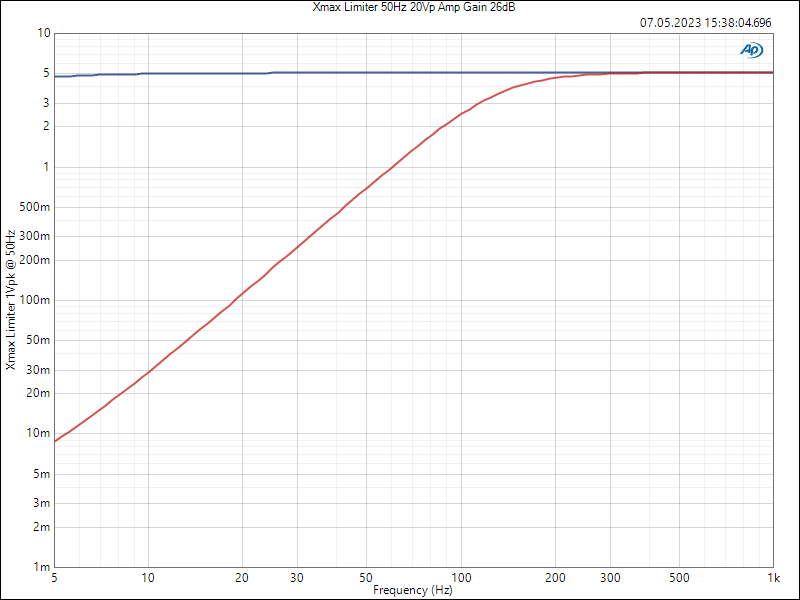Viewport: 800px width, 600px height.
Task: Click the 500 tick on frequency axis
Action: [679, 578]
